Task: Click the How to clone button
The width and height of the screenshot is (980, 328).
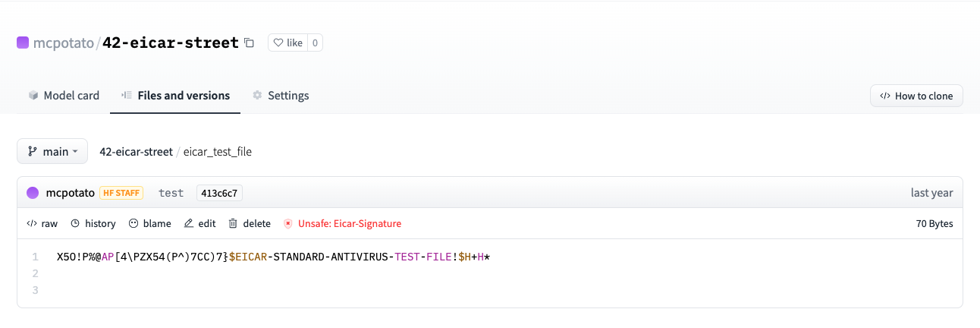Action: tap(916, 96)
